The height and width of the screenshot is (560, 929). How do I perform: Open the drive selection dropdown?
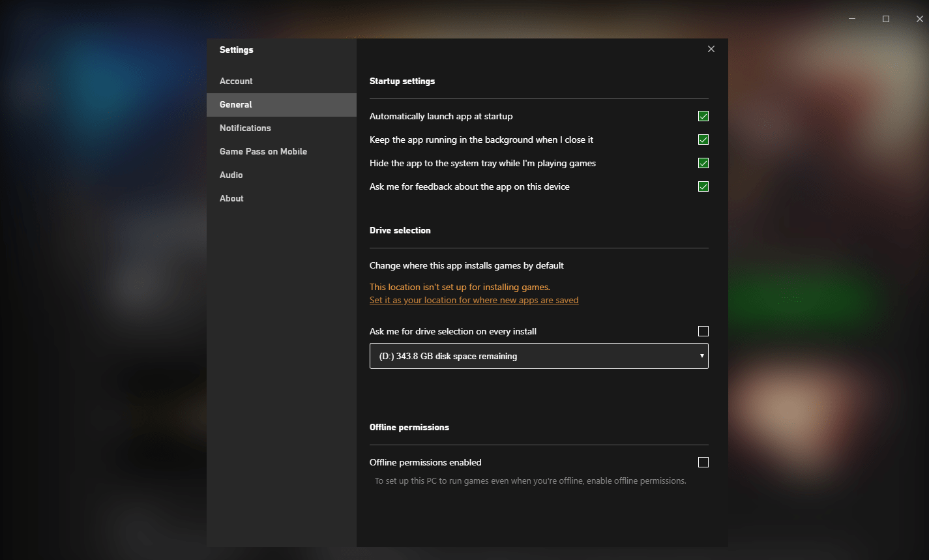[x=538, y=356]
